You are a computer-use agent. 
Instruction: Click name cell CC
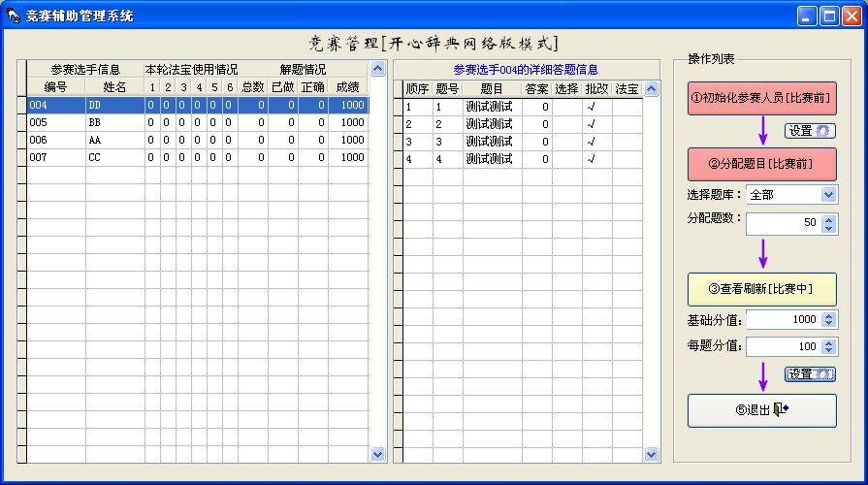(115, 157)
